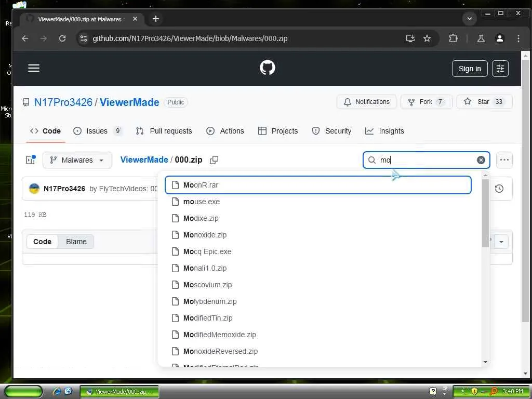The image size is (532, 399).
Task: Clear the file search field
Action: click(x=481, y=160)
